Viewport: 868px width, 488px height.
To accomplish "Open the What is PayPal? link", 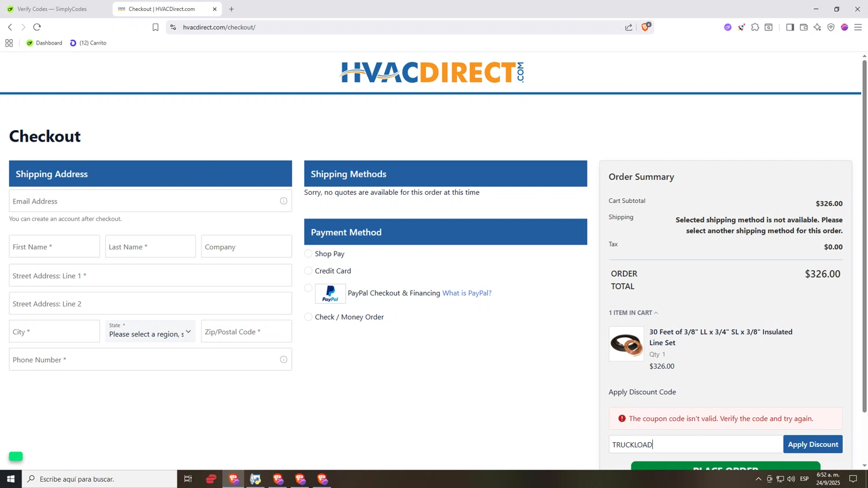I will pos(467,293).
